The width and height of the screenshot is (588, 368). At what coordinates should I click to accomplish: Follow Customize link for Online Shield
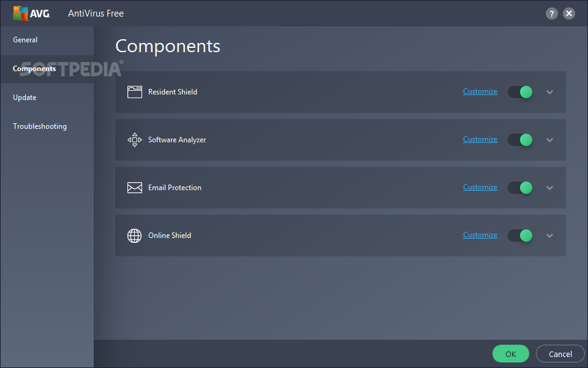coord(480,235)
